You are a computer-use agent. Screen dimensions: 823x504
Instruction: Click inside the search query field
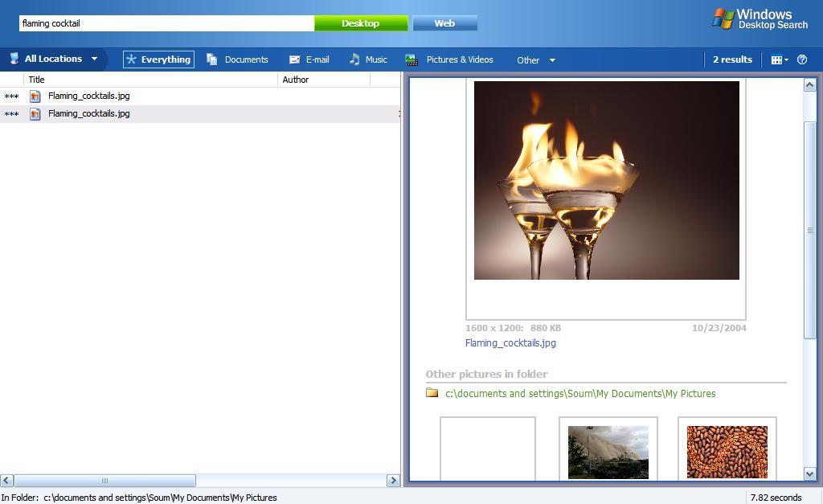click(161, 23)
